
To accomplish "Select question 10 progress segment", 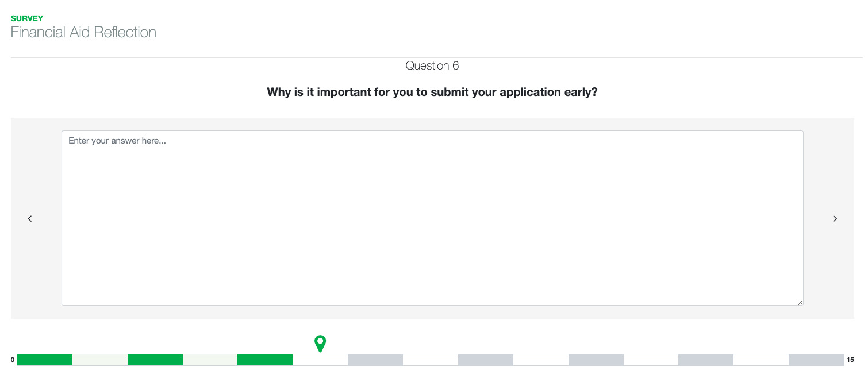I will [x=541, y=360].
